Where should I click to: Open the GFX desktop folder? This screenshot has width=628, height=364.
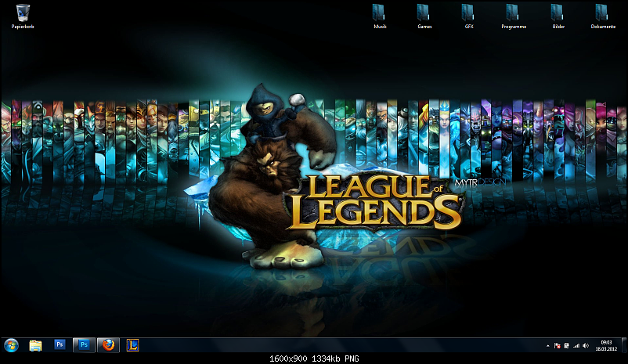468,16
